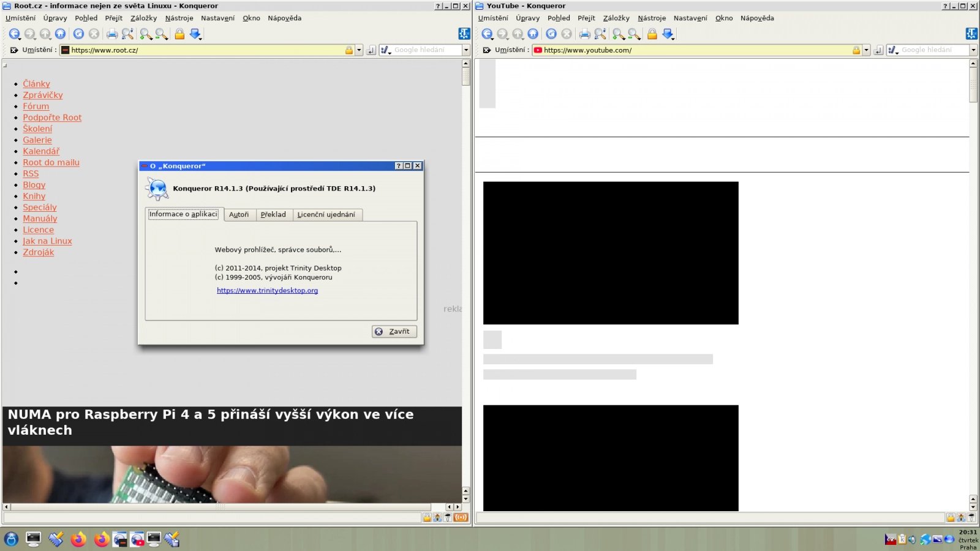Viewport: 980px width, 551px height.
Task: Open Klipper clipboard tray icon
Action: click(902, 539)
